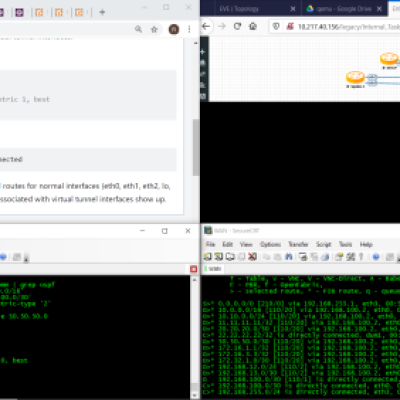Open the SecureCRT help blue icon
Screen dimensions: 400x400
click(376, 257)
